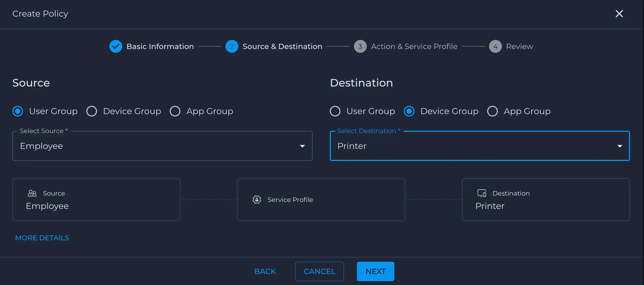Click the Service Profile summary card
Viewport: 644px width, 285px height.
(x=321, y=200)
